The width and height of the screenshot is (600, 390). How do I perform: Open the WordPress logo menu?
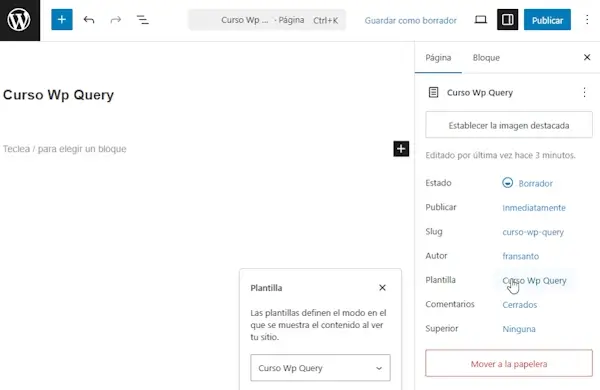20,20
